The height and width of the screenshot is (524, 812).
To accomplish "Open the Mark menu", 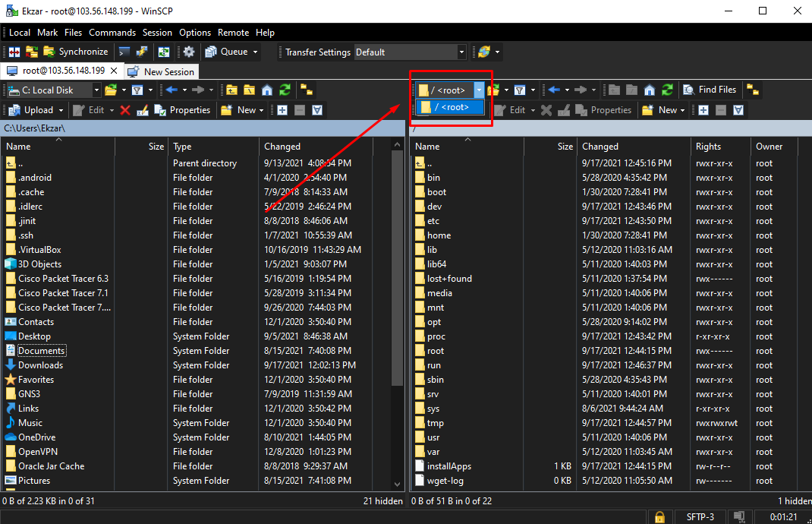I will click(x=48, y=32).
